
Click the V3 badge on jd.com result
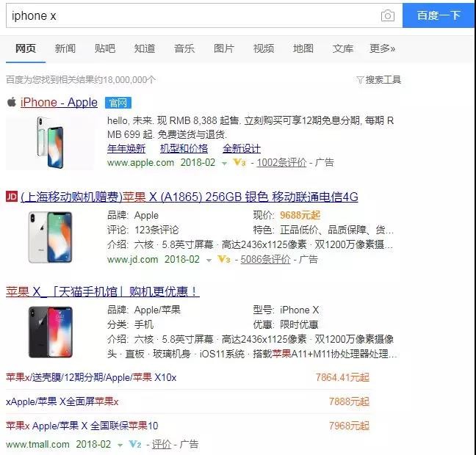224,259
